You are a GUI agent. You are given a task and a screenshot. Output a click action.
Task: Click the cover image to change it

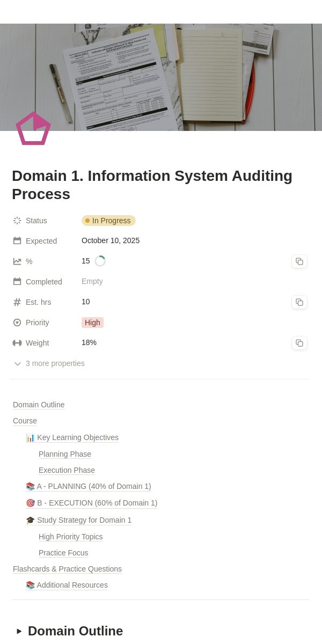pyautogui.click(x=161, y=77)
